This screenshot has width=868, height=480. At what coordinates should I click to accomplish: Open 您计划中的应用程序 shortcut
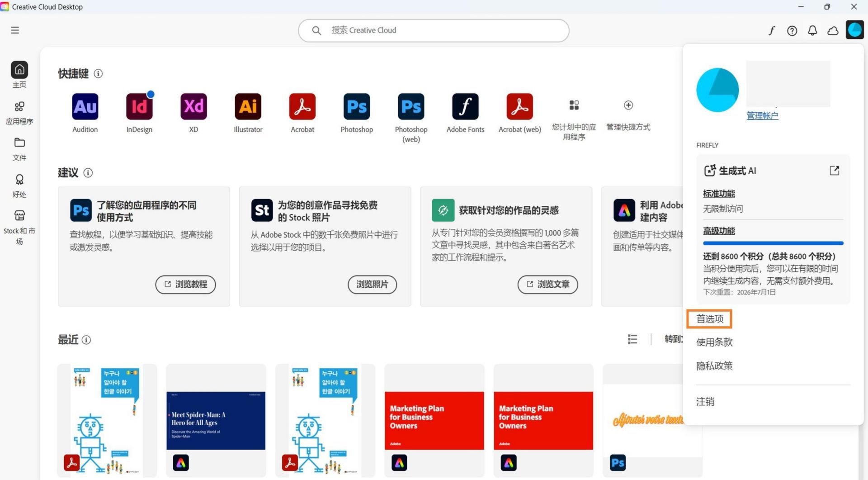[574, 120]
